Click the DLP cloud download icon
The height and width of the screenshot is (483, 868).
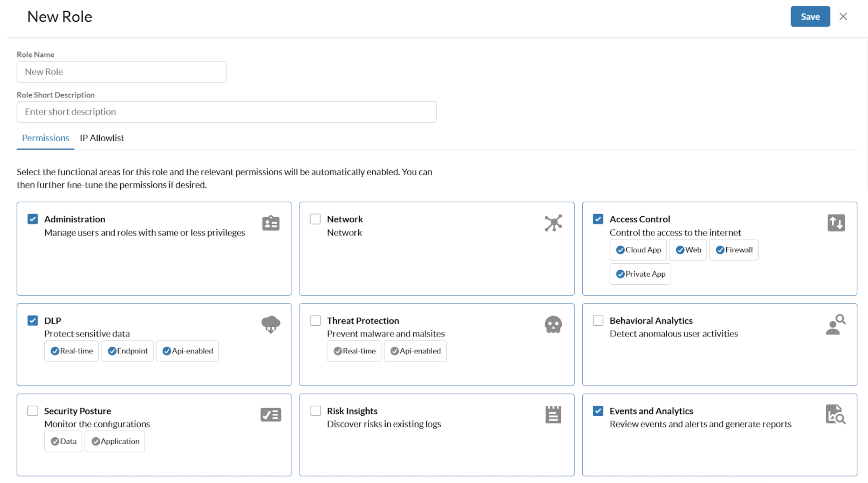tap(270, 324)
